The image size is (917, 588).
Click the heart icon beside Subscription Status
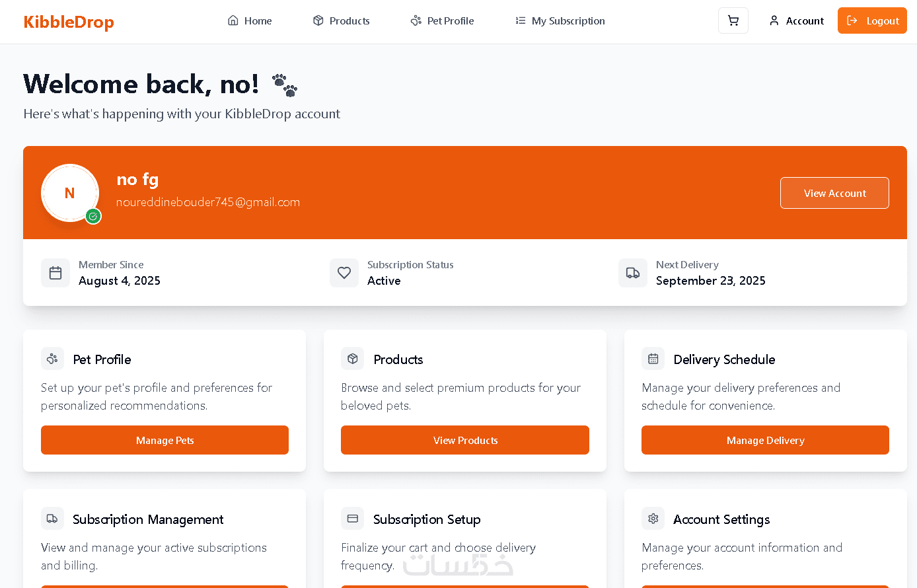click(x=344, y=273)
